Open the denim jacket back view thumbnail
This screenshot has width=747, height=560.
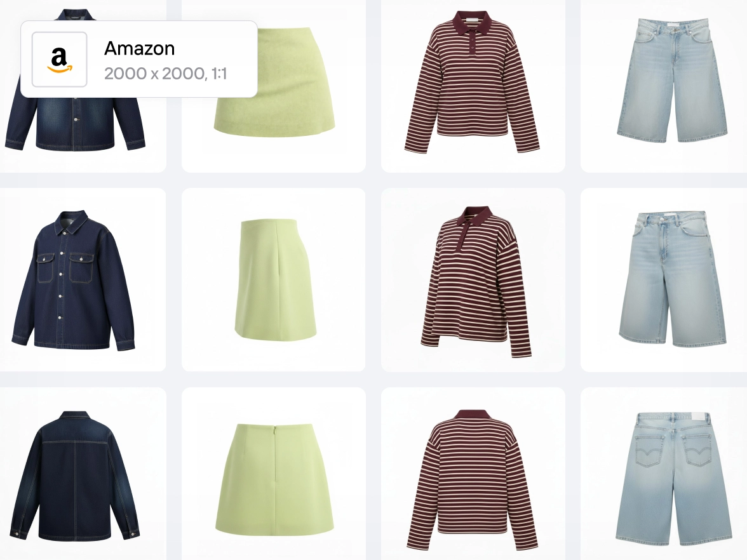click(83, 474)
